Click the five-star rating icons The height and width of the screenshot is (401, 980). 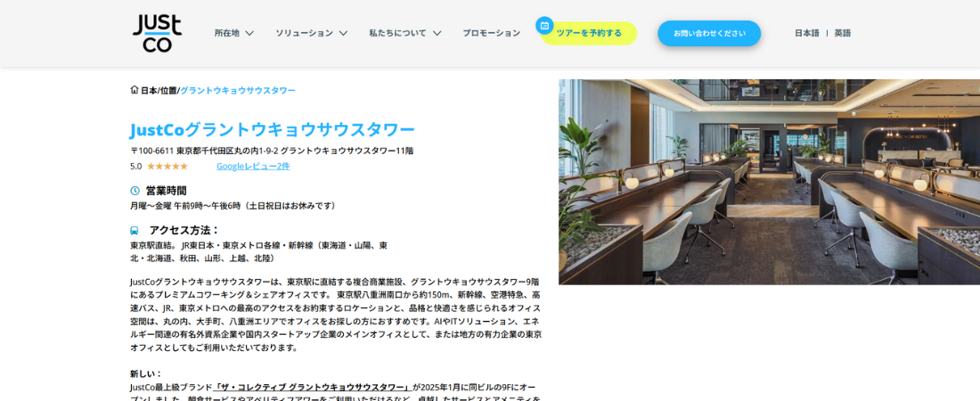pyautogui.click(x=167, y=167)
